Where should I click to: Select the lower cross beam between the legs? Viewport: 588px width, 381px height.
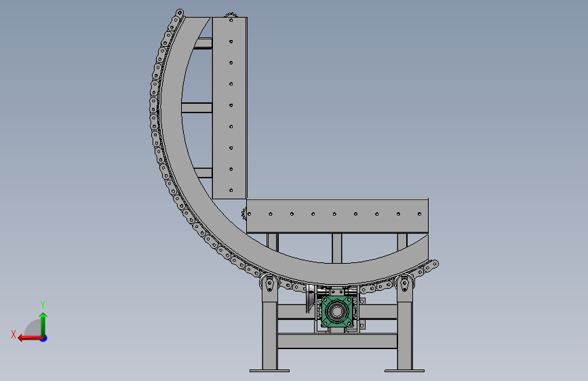coord(337,341)
